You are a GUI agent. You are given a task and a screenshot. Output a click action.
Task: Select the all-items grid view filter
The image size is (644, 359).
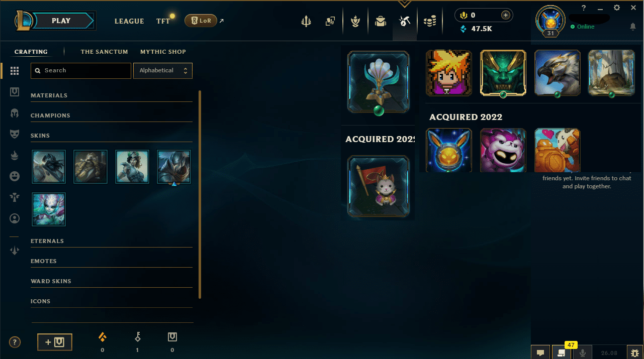point(15,71)
